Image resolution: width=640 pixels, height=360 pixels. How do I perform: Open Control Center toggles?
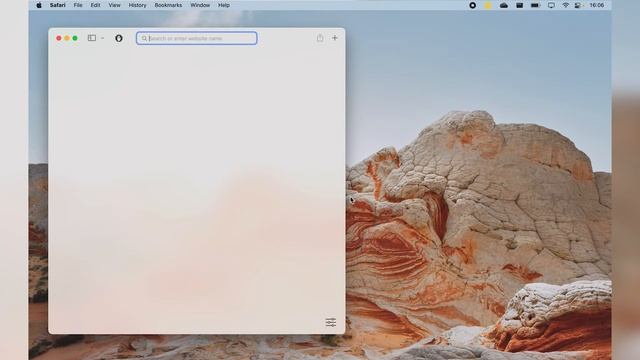[x=578, y=5]
